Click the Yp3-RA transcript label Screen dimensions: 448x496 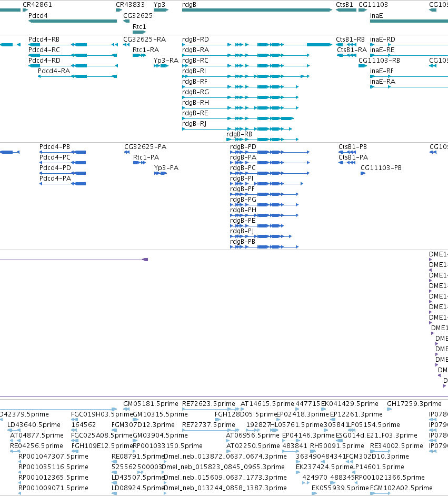(166, 61)
